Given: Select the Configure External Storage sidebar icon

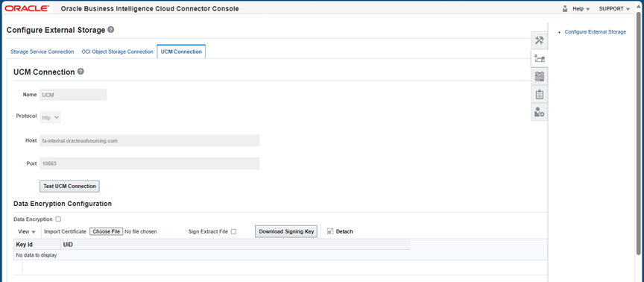Looking at the screenshot, I should [539, 59].
